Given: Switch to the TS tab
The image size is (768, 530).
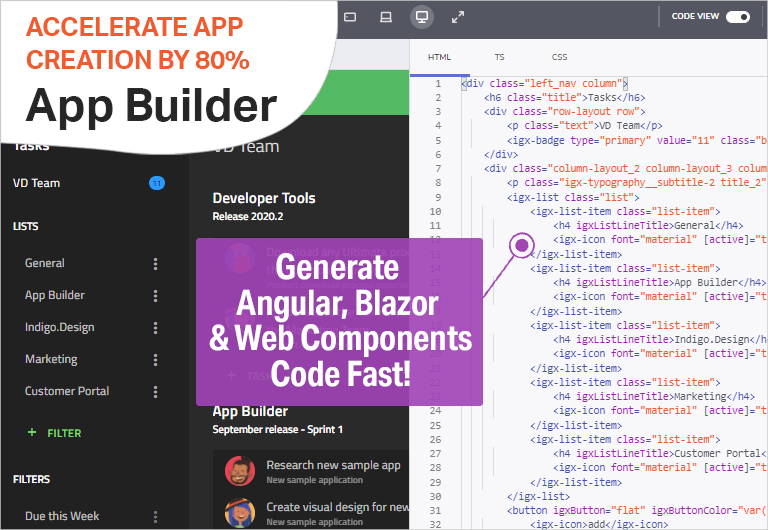Looking at the screenshot, I should (499, 57).
